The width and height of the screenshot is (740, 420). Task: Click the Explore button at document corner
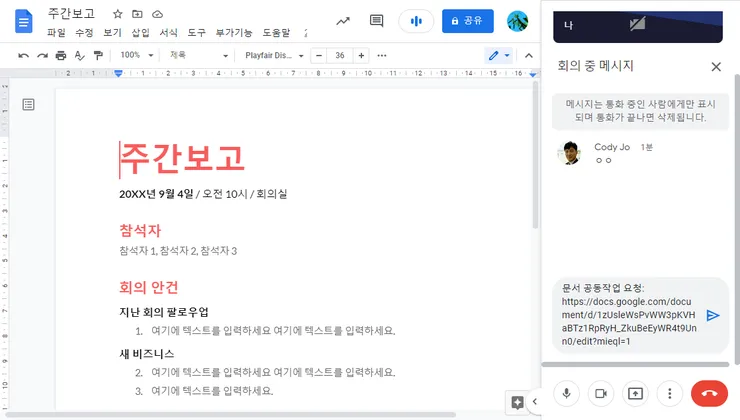point(517,402)
